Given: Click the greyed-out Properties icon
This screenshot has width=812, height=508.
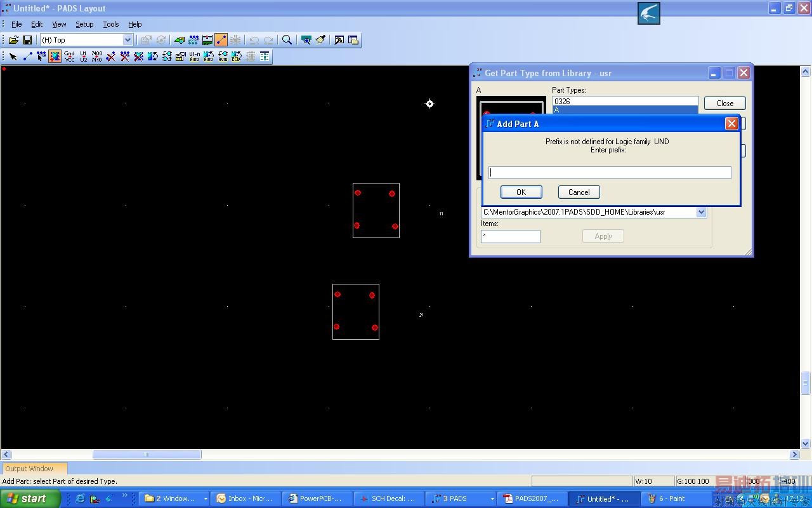Looking at the screenshot, I should (x=146, y=40).
